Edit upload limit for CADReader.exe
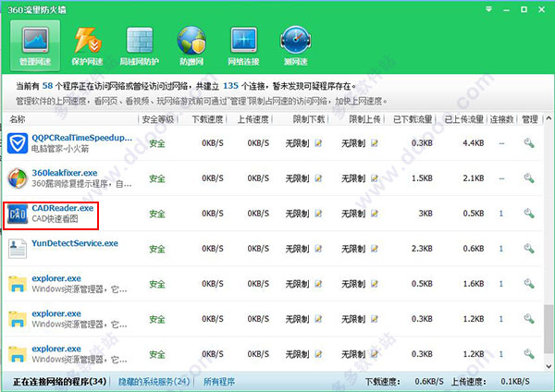Viewport: 555px width, 392px height. click(x=375, y=214)
